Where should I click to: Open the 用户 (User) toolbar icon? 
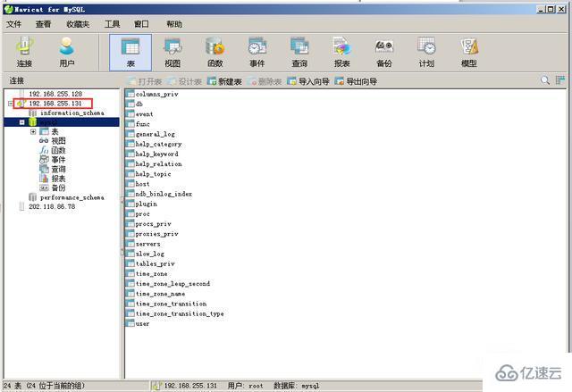pyautogui.click(x=67, y=53)
